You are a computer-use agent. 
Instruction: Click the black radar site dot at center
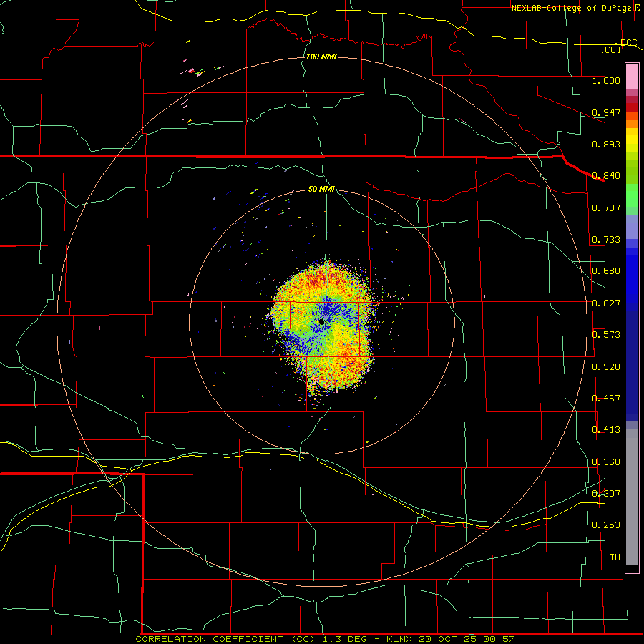[x=321, y=321]
